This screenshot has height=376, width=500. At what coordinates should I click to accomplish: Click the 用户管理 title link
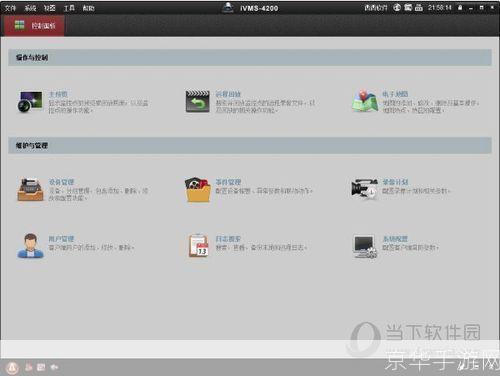pos(61,239)
